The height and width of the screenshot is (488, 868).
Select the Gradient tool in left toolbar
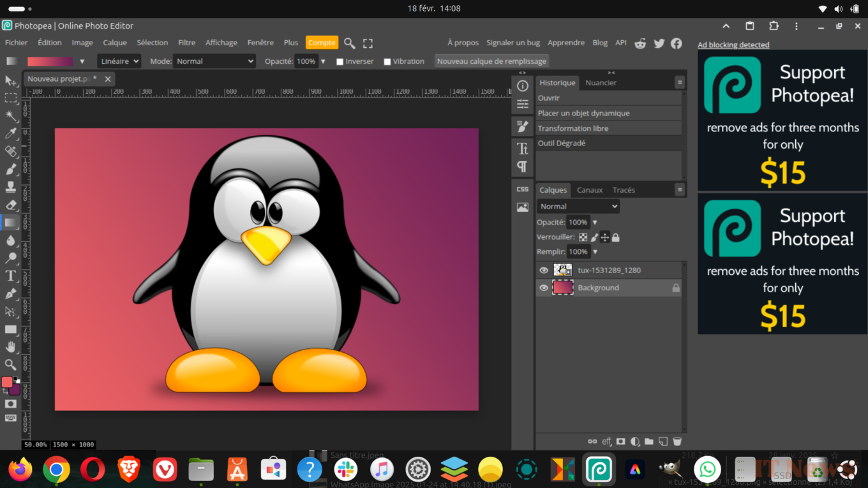coord(11,223)
